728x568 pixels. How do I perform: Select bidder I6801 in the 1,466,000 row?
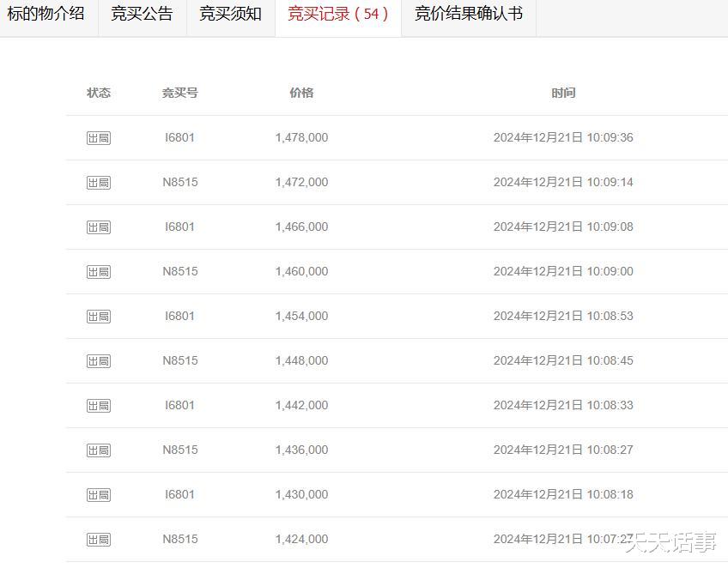click(179, 227)
